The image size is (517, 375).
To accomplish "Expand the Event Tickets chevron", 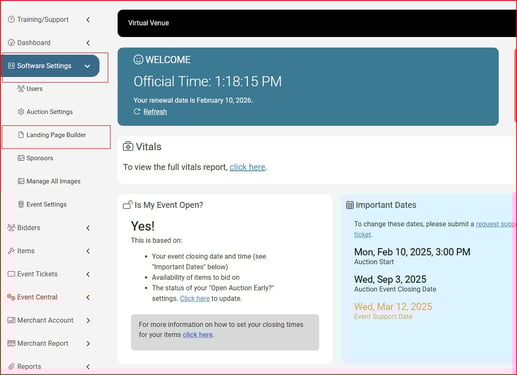I will tap(88, 274).
